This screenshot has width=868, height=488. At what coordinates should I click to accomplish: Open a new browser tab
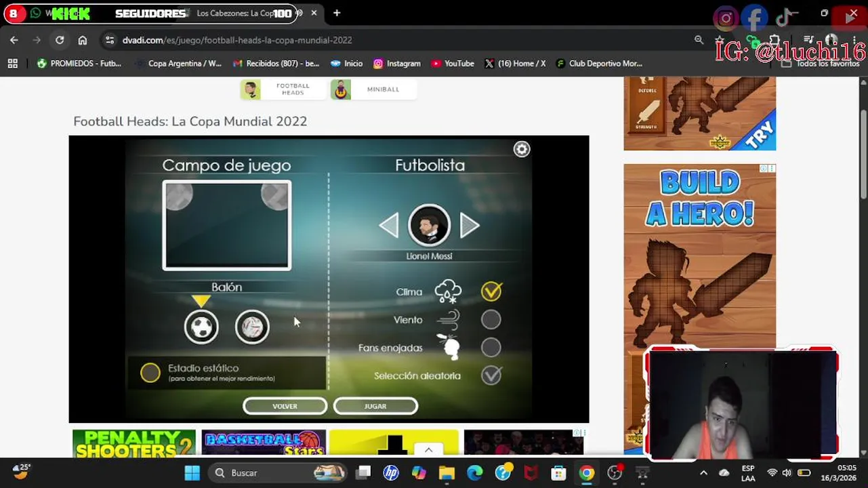coord(337,13)
